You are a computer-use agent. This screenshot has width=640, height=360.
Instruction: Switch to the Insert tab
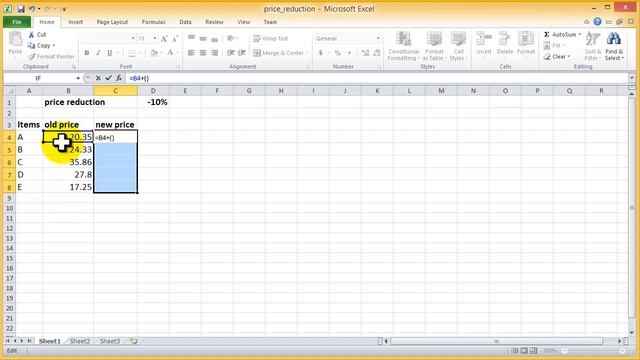pyautogui.click(x=76, y=22)
